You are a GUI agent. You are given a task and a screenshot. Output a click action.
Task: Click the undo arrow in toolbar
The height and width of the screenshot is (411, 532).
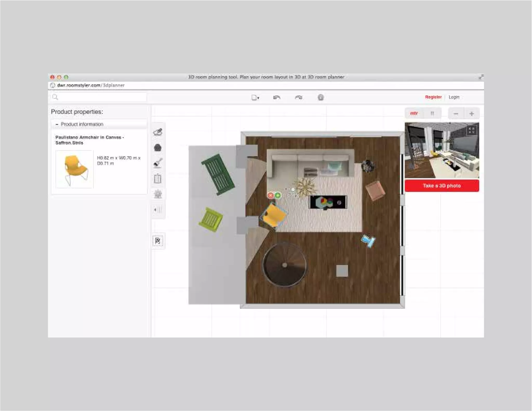pyautogui.click(x=277, y=97)
